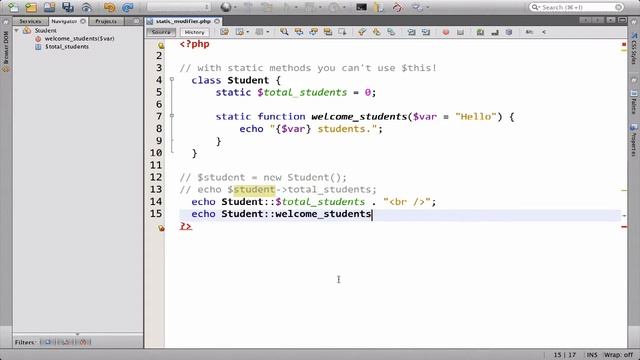Image resolution: width=640 pixels, height=360 pixels.
Task: Open the Debug Project dropdown arrow
Action: [320, 7]
